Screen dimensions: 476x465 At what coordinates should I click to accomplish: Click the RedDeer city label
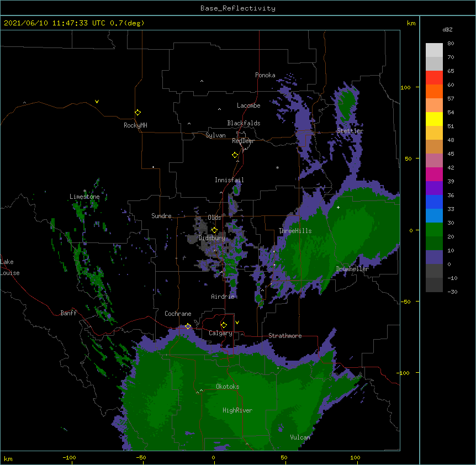point(243,141)
